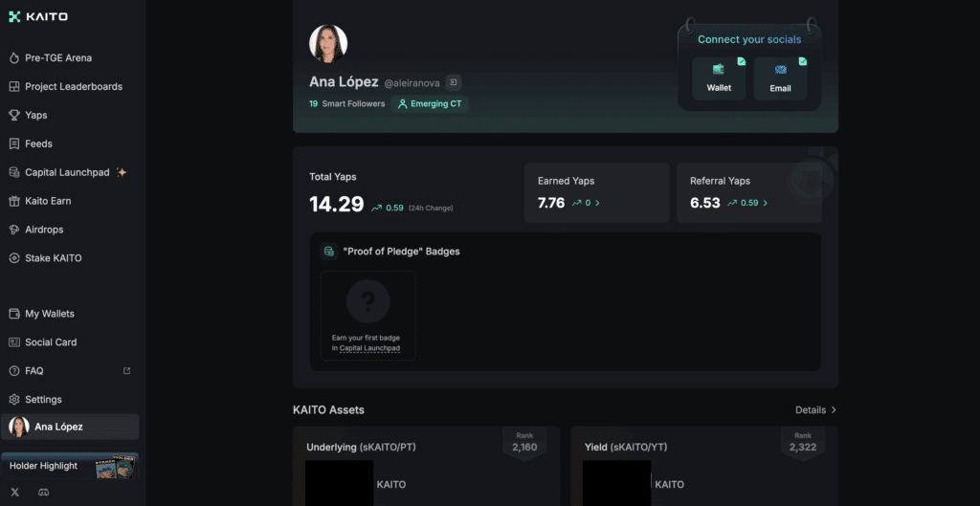This screenshot has height=506, width=980.
Task: Click the question mark icon beside FAQ
Action: (14, 371)
